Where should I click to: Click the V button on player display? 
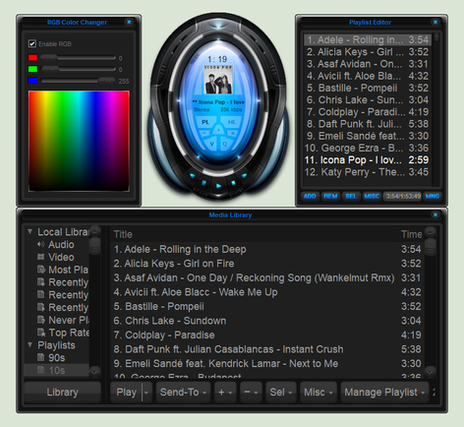pyautogui.click(x=212, y=144)
